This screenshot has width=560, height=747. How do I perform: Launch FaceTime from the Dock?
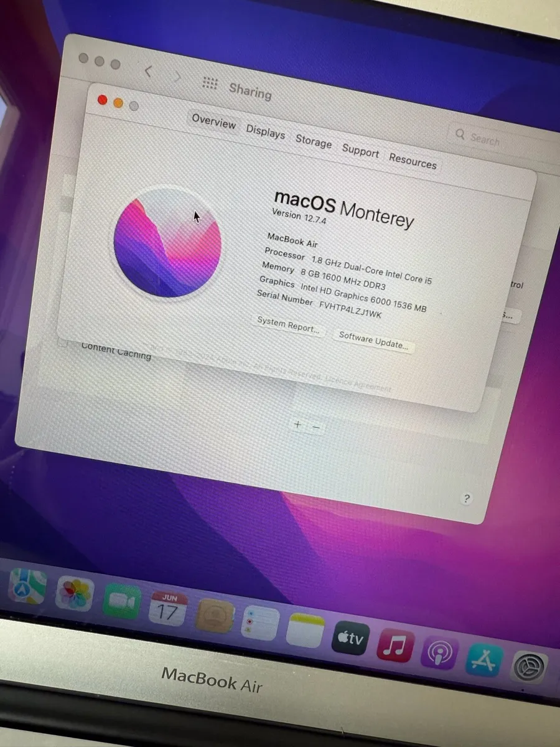click(x=121, y=601)
